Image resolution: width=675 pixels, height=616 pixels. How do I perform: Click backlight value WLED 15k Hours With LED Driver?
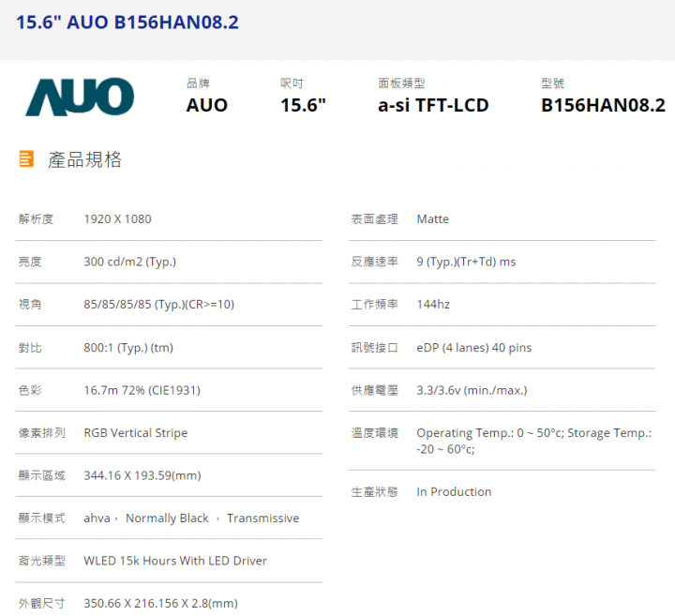coord(175,561)
